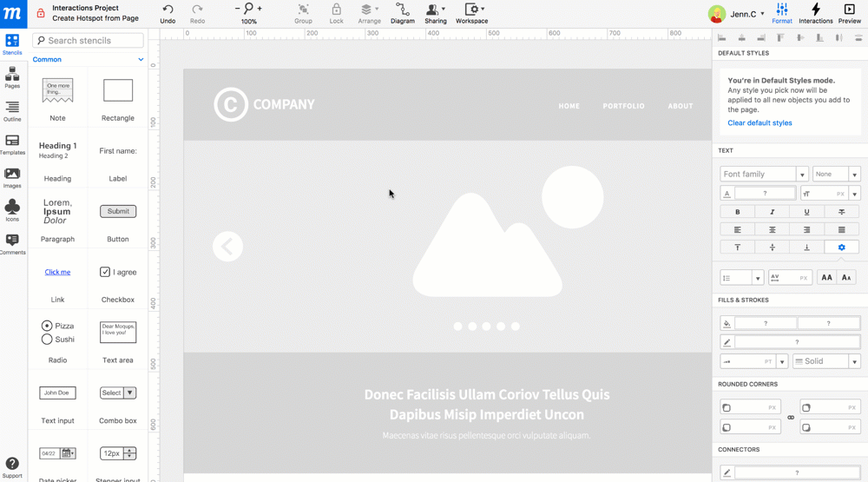The width and height of the screenshot is (868, 482).
Task: Toggle underline text formatting
Action: 806,212
